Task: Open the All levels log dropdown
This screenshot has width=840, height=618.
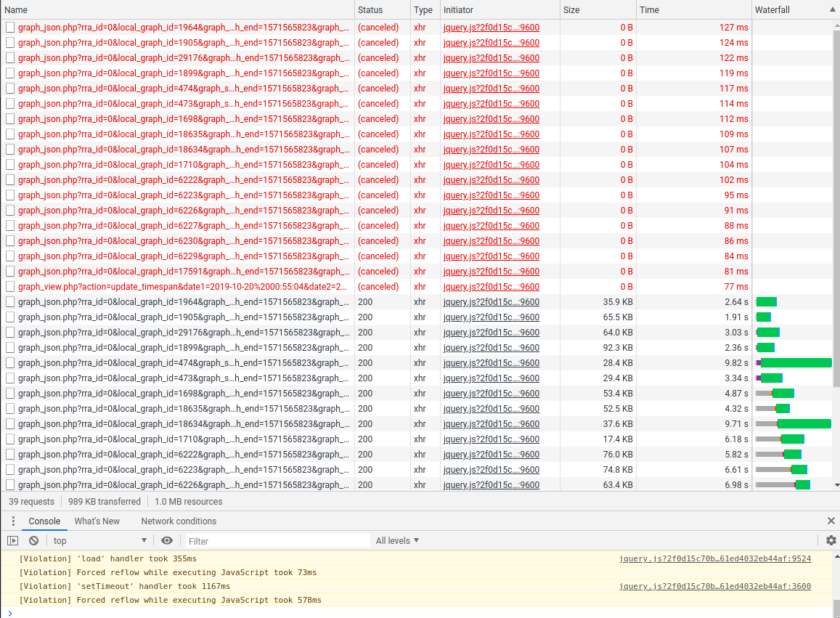Action: tap(397, 541)
